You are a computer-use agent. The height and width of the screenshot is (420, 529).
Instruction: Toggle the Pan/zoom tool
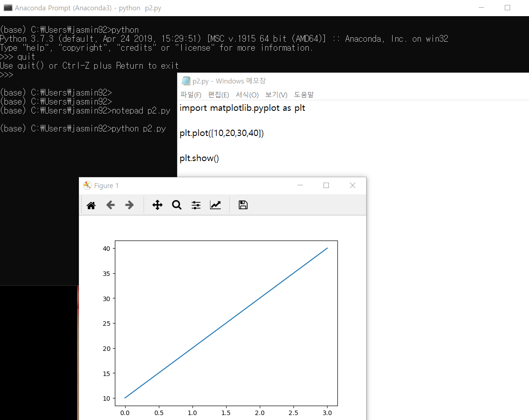click(157, 205)
